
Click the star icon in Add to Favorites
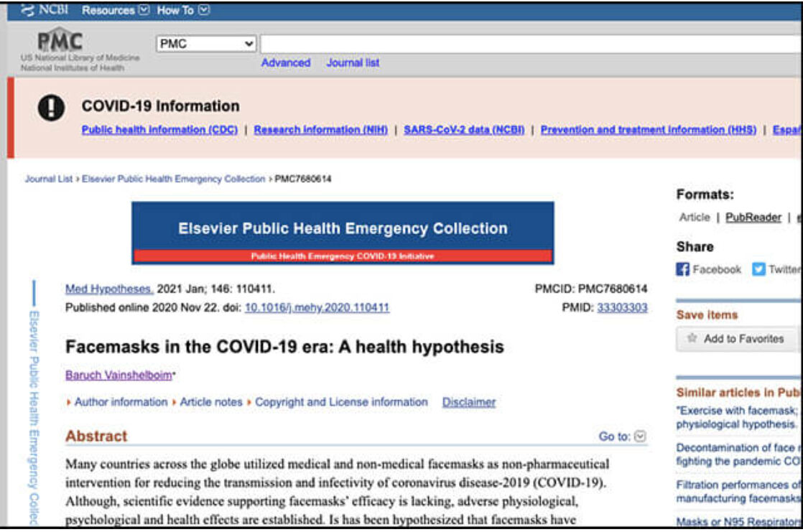[x=692, y=338]
